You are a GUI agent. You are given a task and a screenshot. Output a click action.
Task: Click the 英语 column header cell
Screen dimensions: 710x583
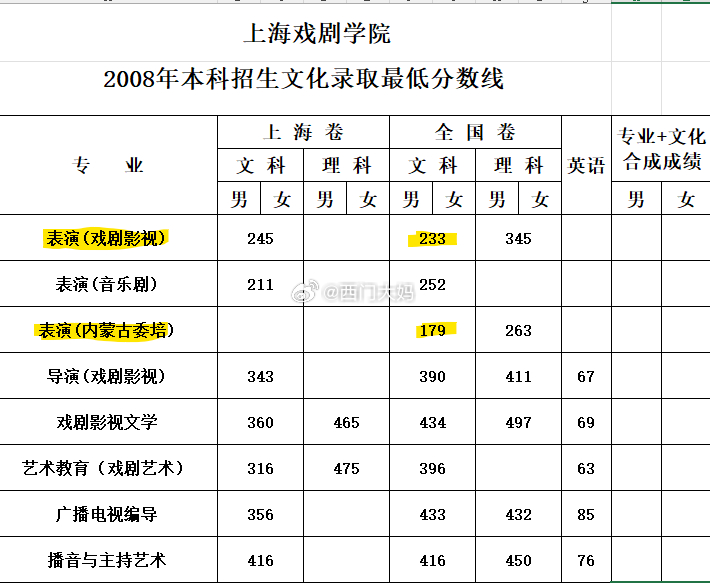[586, 165]
